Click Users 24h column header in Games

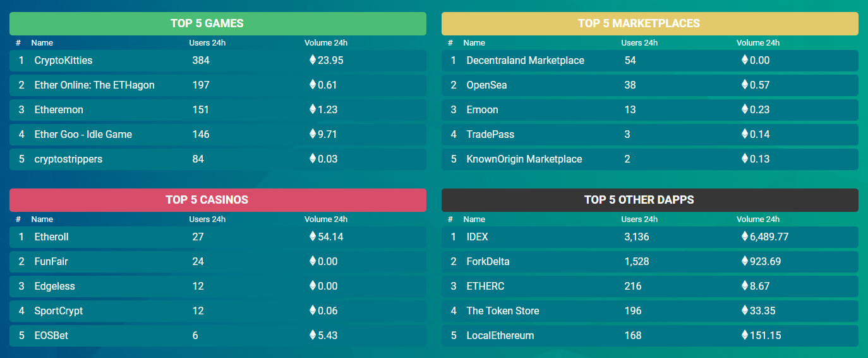coord(207,43)
